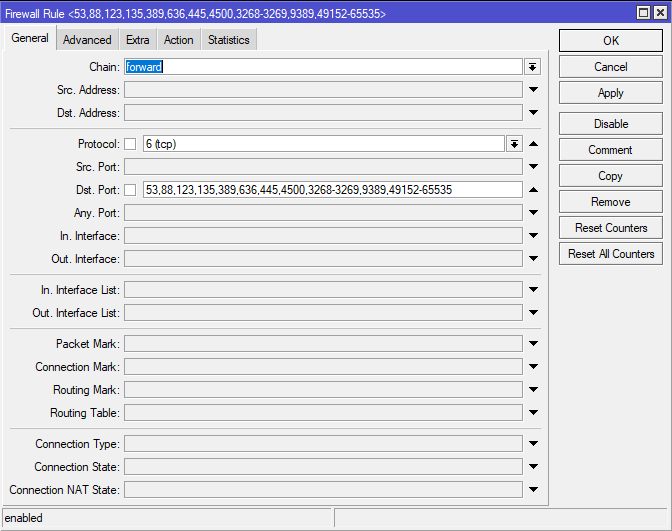Confirm with the OK button

point(611,41)
